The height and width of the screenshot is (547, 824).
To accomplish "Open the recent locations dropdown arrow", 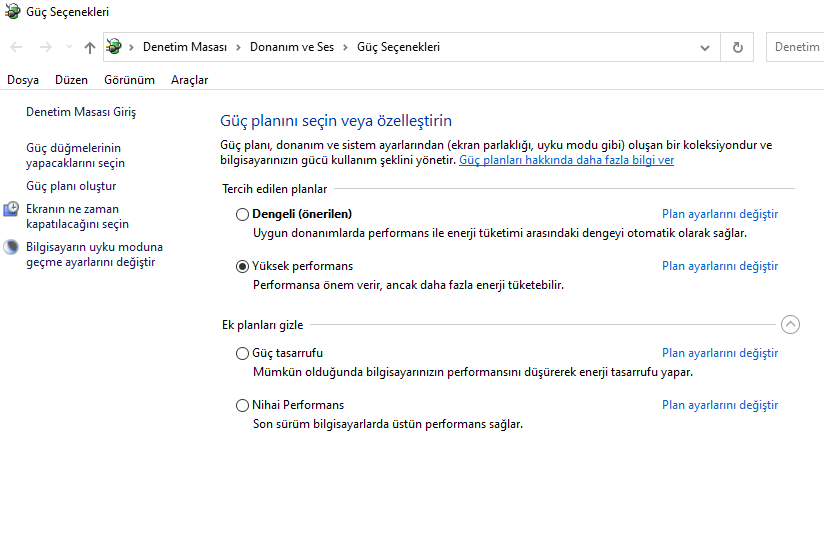I will pyautogui.click(x=69, y=47).
